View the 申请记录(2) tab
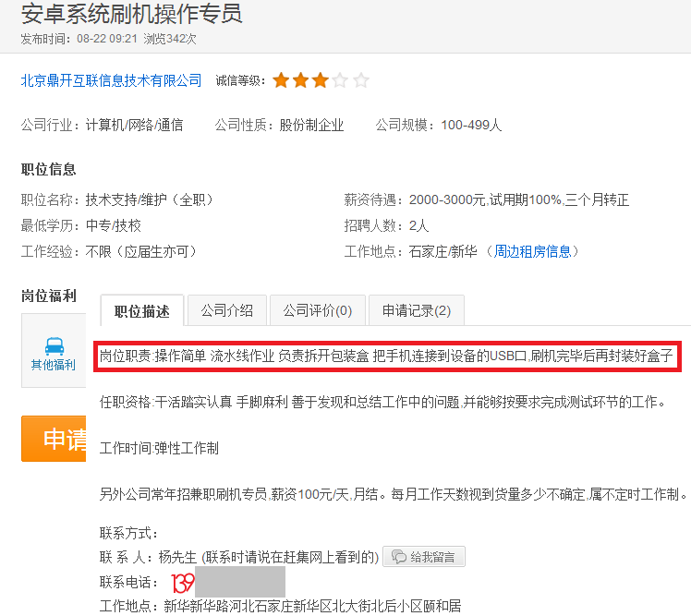Viewport: 691px width, 616px height. (x=417, y=310)
